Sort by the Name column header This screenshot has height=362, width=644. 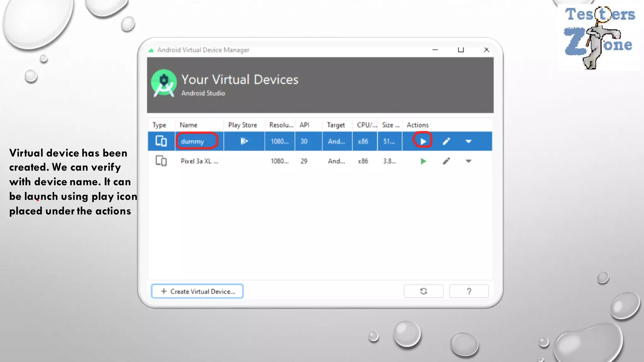click(188, 125)
